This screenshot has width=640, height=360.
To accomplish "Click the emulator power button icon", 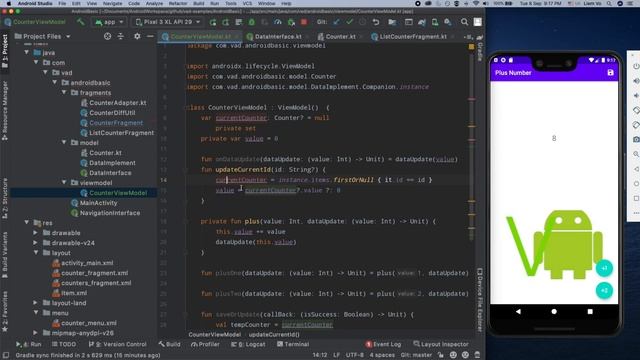I will [636, 66].
